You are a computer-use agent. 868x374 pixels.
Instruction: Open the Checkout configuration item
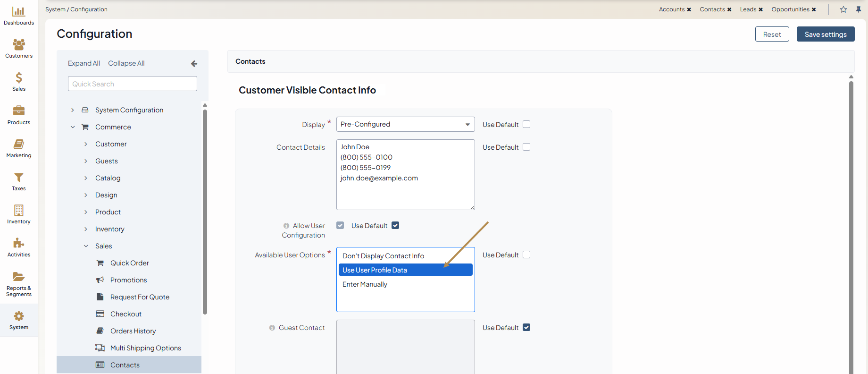point(125,314)
